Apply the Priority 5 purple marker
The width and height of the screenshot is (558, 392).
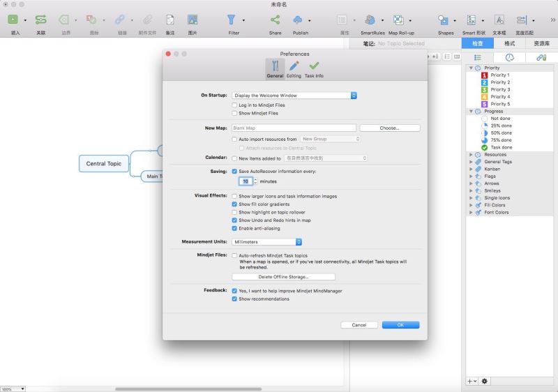coord(484,104)
